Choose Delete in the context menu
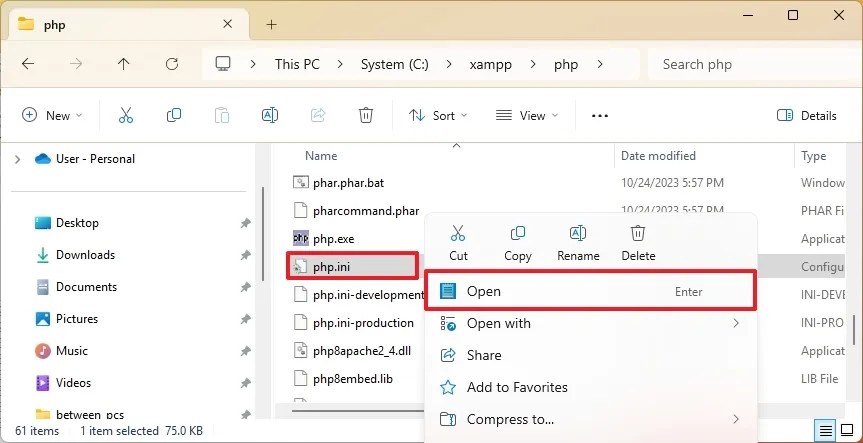The height and width of the screenshot is (443, 863). (x=638, y=242)
